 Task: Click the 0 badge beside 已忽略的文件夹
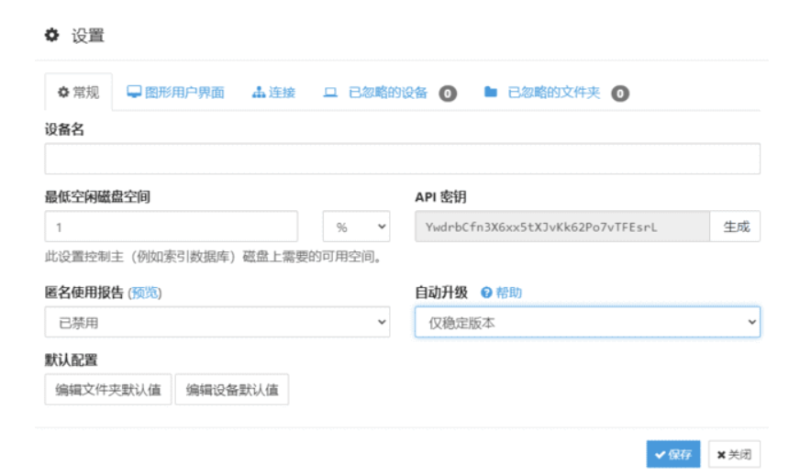coord(620,93)
